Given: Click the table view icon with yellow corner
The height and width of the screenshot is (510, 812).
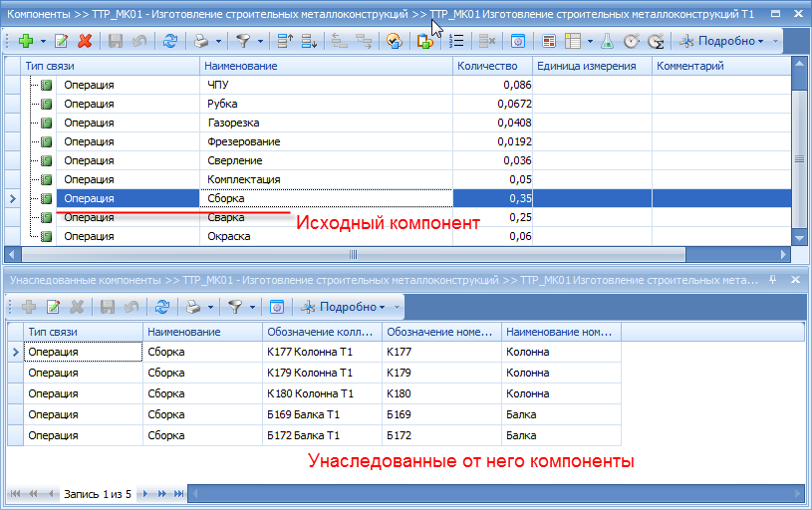Looking at the screenshot, I should 573,41.
